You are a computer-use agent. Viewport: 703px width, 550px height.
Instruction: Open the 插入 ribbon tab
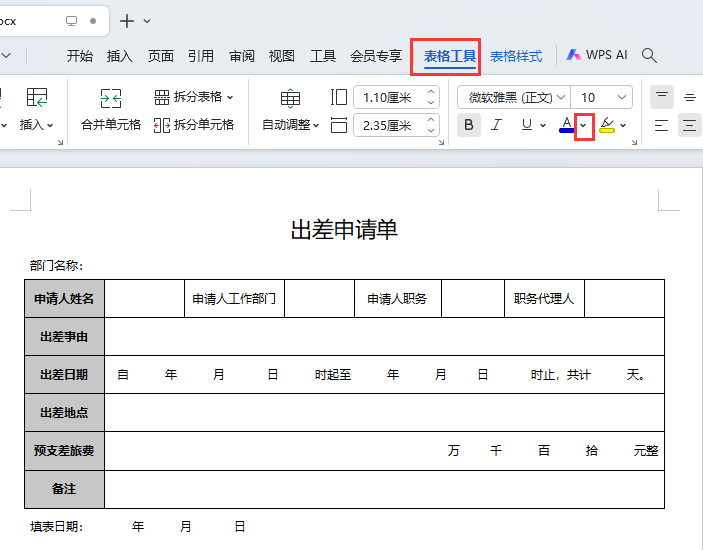pyautogui.click(x=120, y=56)
